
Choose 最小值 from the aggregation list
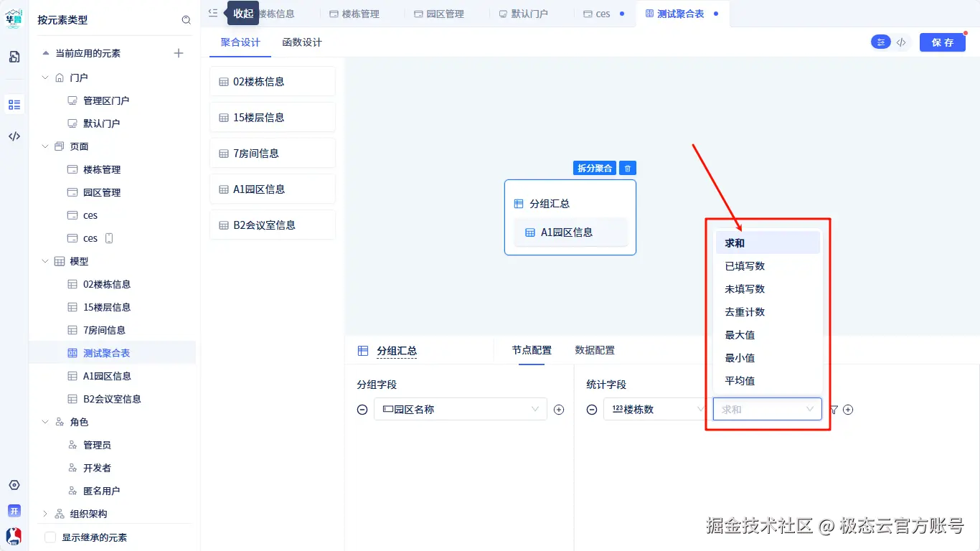(768, 358)
